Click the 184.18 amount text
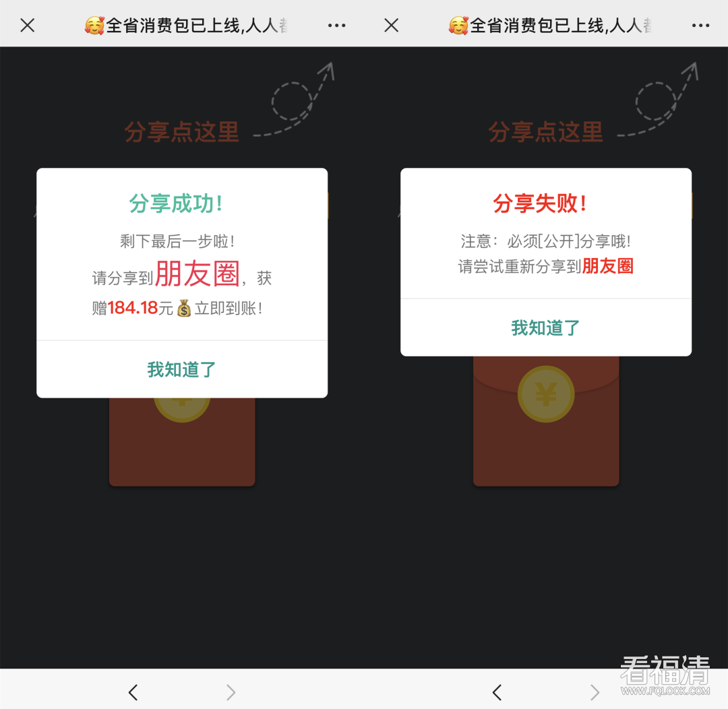The image size is (728, 709). point(133,307)
